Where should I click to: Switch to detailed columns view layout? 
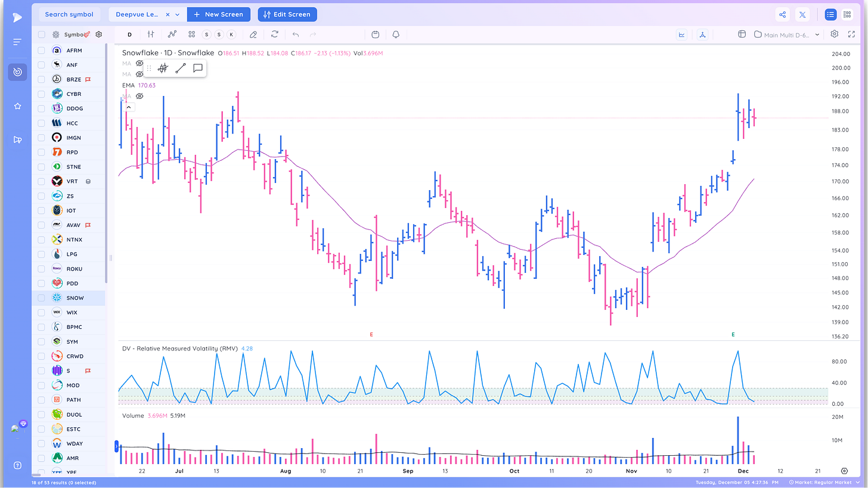[x=847, y=15]
